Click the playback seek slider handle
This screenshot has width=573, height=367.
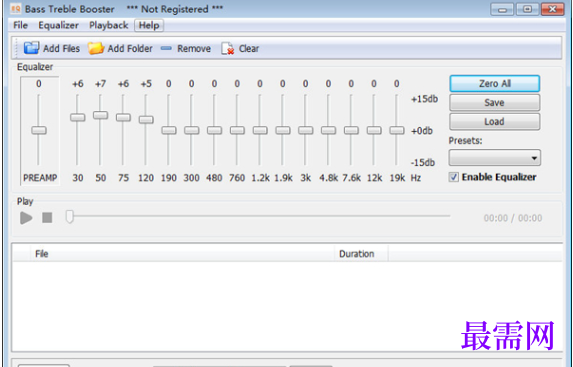pyautogui.click(x=69, y=216)
